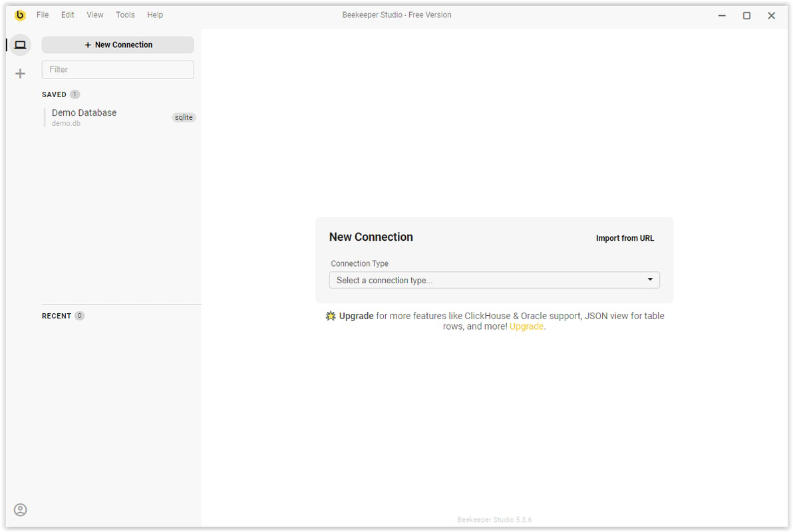Click the SAVED section header
The height and width of the screenshot is (532, 793).
pyautogui.click(x=54, y=94)
